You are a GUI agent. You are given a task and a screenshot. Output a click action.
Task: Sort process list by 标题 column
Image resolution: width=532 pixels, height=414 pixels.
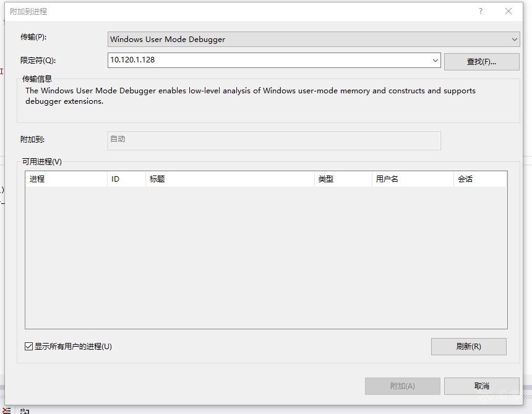pos(230,179)
